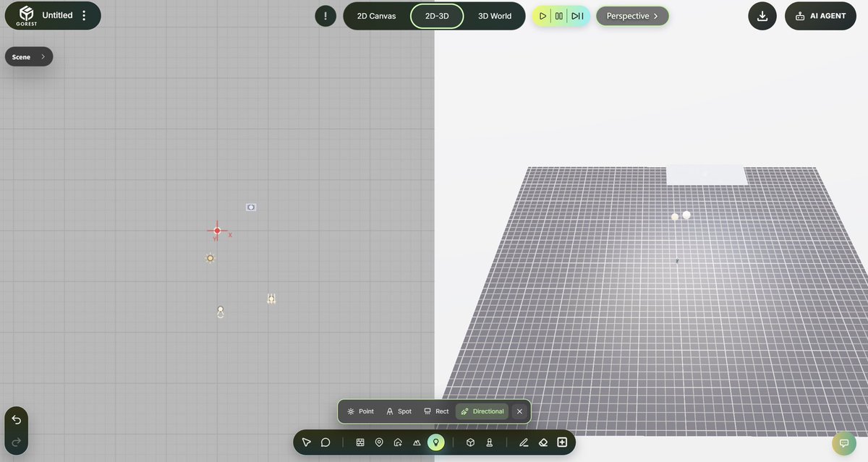Viewport: 868px width, 462px height.
Task: Close the light type popup
Action: [x=519, y=411]
